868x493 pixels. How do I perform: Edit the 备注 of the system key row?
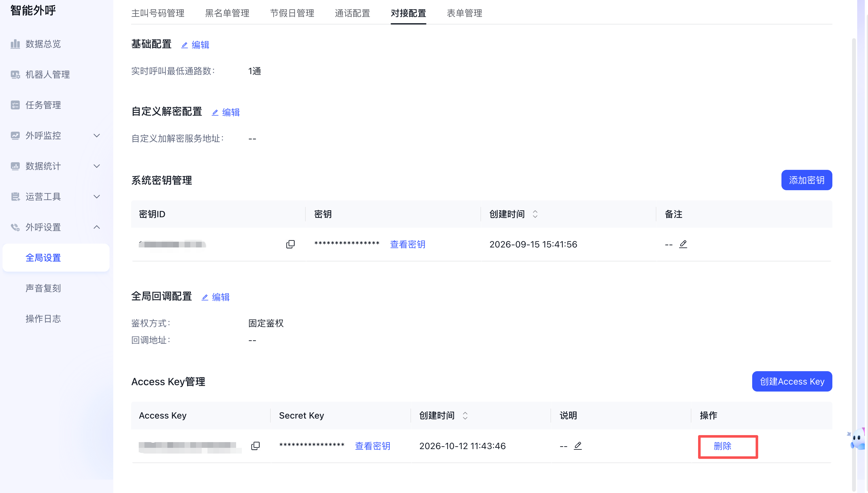point(683,244)
